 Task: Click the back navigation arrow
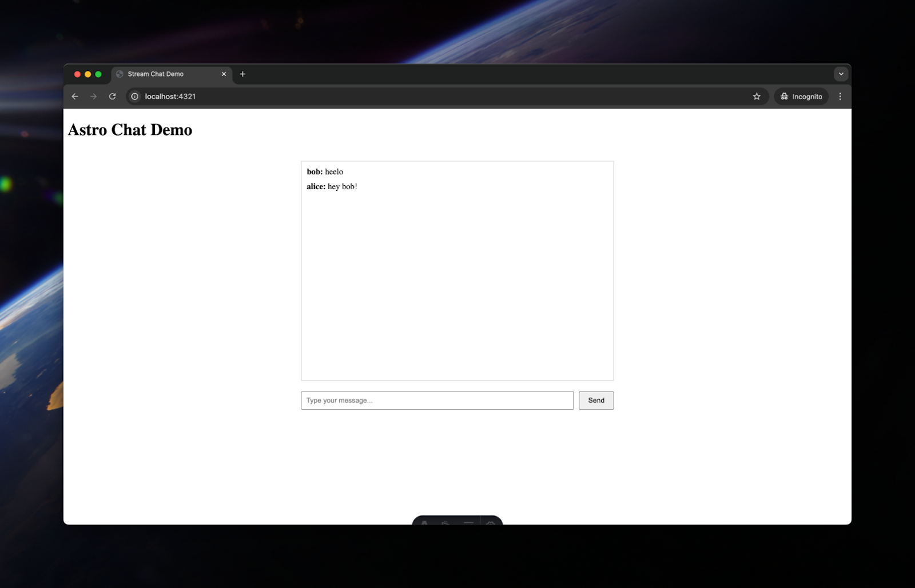pyautogui.click(x=75, y=96)
